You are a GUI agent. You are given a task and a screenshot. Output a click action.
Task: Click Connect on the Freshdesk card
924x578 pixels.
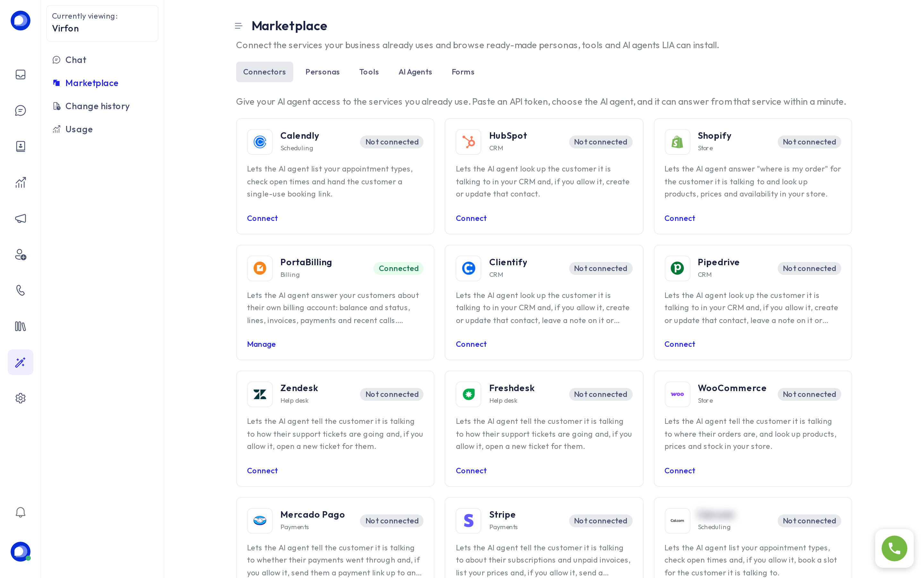coord(471,470)
